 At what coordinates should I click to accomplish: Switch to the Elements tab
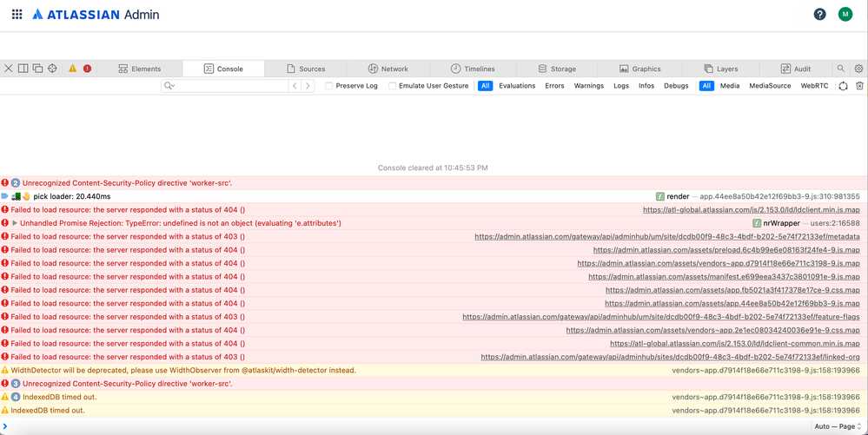[x=141, y=69]
